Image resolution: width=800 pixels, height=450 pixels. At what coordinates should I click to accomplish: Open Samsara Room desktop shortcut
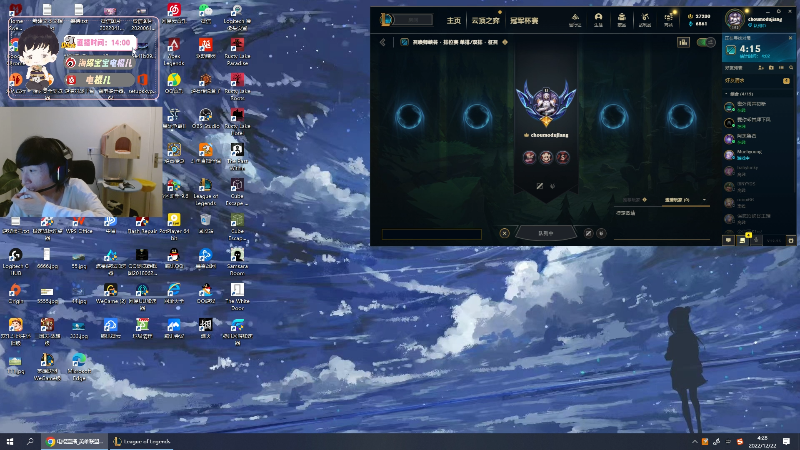(x=237, y=262)
